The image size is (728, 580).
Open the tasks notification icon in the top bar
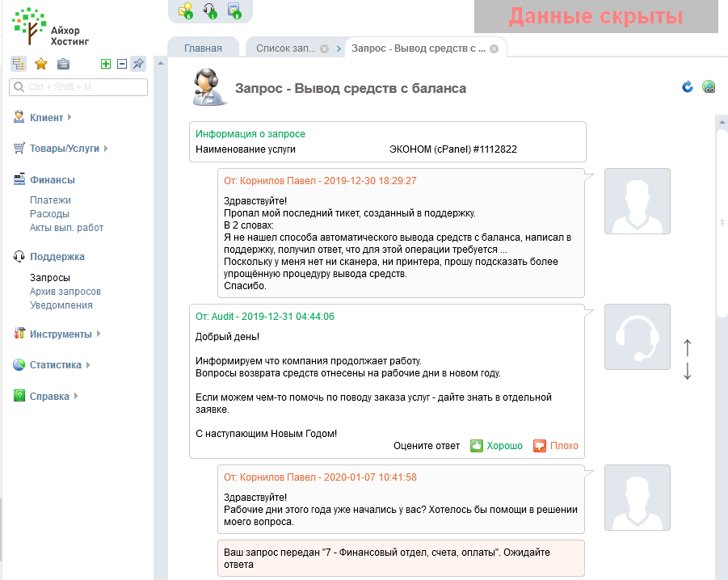coord(234,11)
